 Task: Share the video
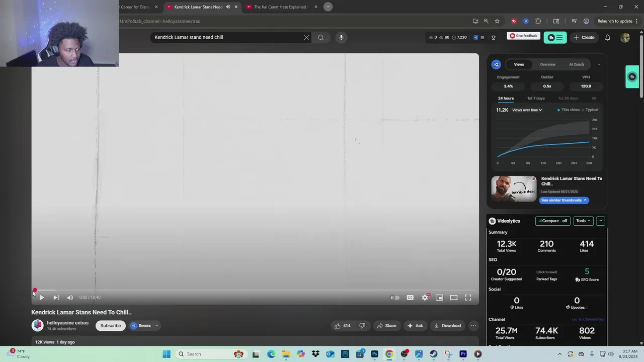[x=386, y=326]
